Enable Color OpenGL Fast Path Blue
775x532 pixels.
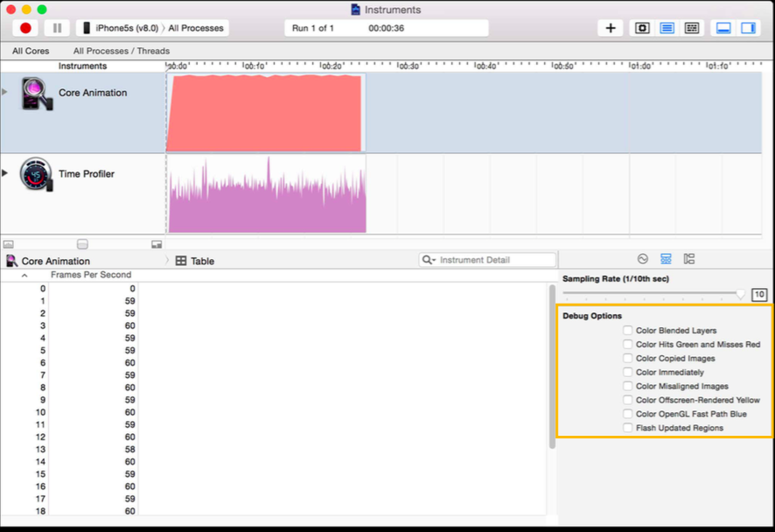628,414
